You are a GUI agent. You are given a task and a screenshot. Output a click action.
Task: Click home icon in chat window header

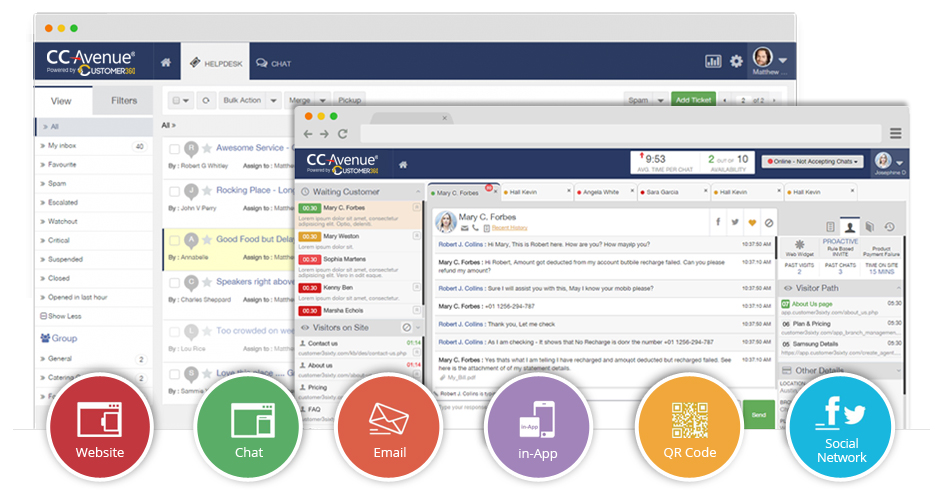[x=403, y=164]
